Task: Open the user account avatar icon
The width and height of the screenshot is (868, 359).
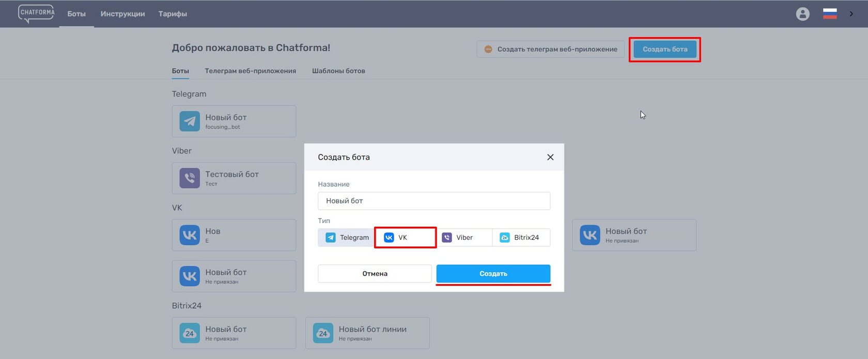Action: click(x=802, y=14)
